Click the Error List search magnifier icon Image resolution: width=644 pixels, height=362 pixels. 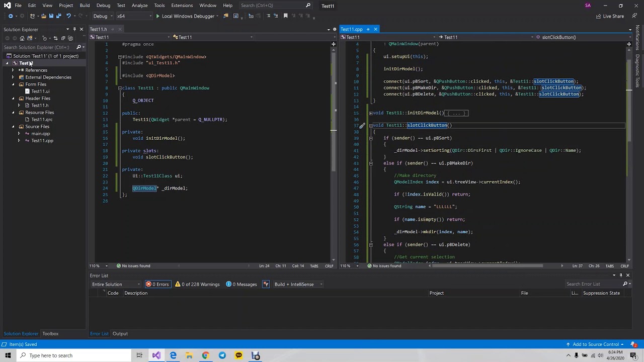(625, 284)
